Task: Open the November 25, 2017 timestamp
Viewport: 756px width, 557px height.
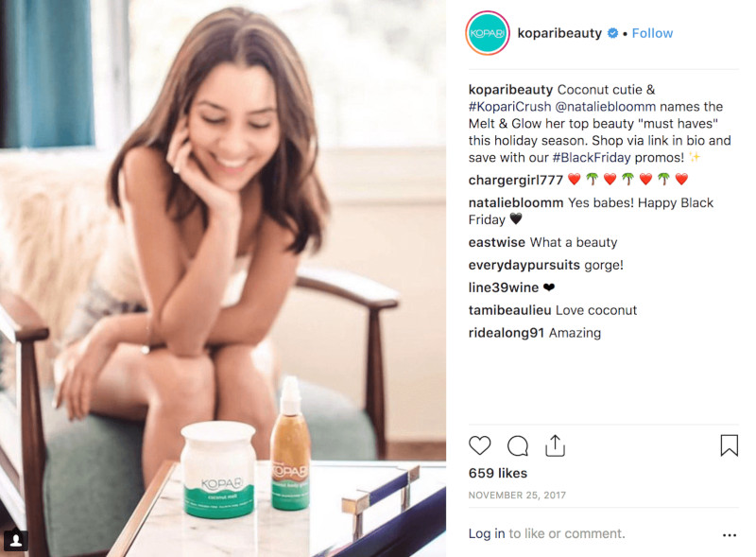Action: tap(517, 496)
